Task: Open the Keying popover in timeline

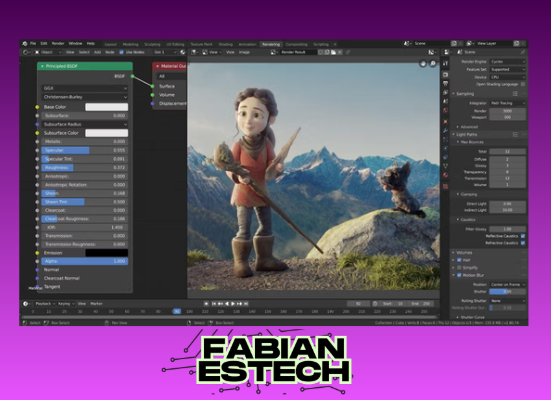Action: point(66,304)
